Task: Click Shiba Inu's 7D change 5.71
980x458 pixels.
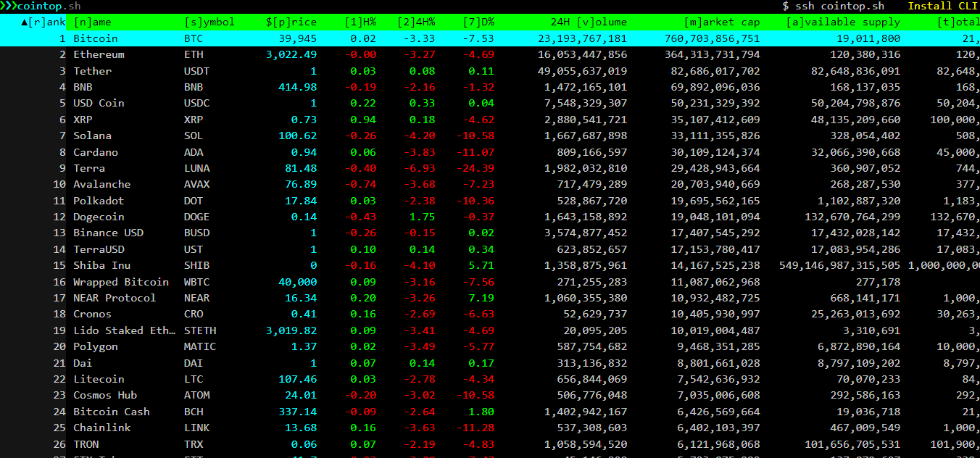Action: [x=481, y=265]
